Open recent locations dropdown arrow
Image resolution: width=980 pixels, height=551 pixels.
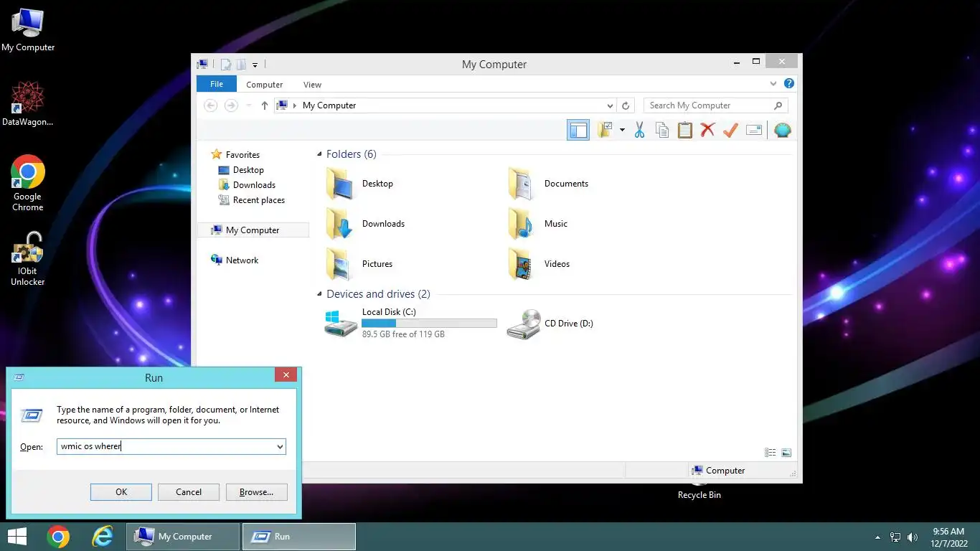[x=249, y=105]
